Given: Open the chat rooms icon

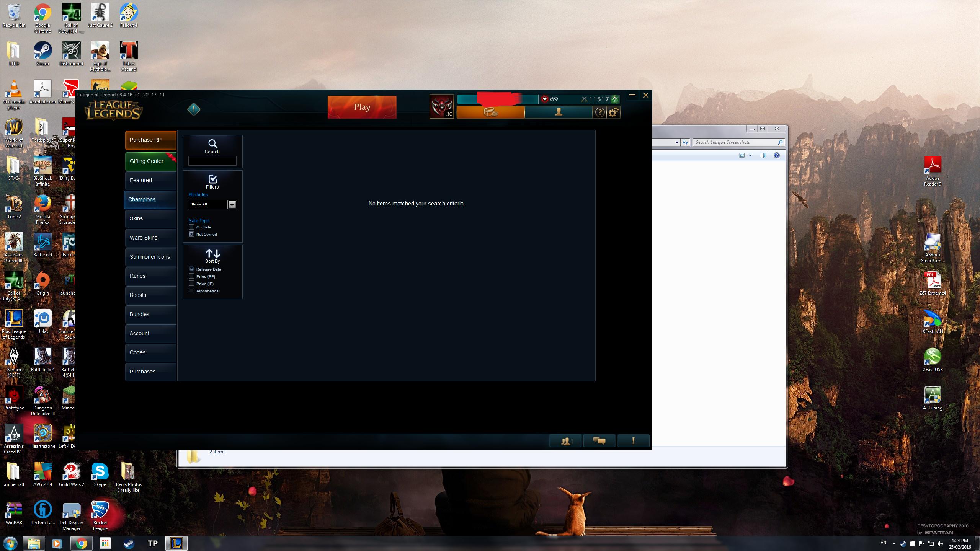Looking at the screenshot, I should (599, 441).
